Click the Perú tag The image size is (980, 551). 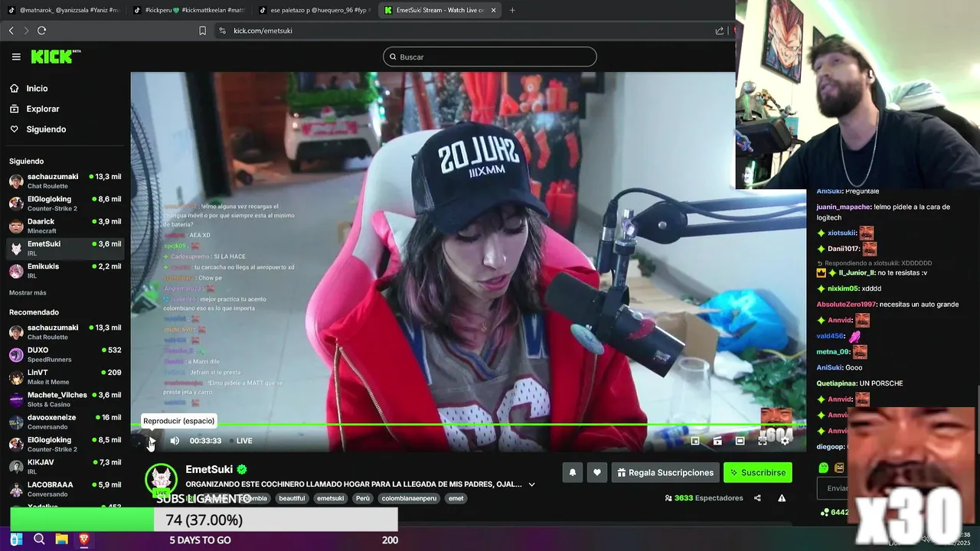coord(363,498)
